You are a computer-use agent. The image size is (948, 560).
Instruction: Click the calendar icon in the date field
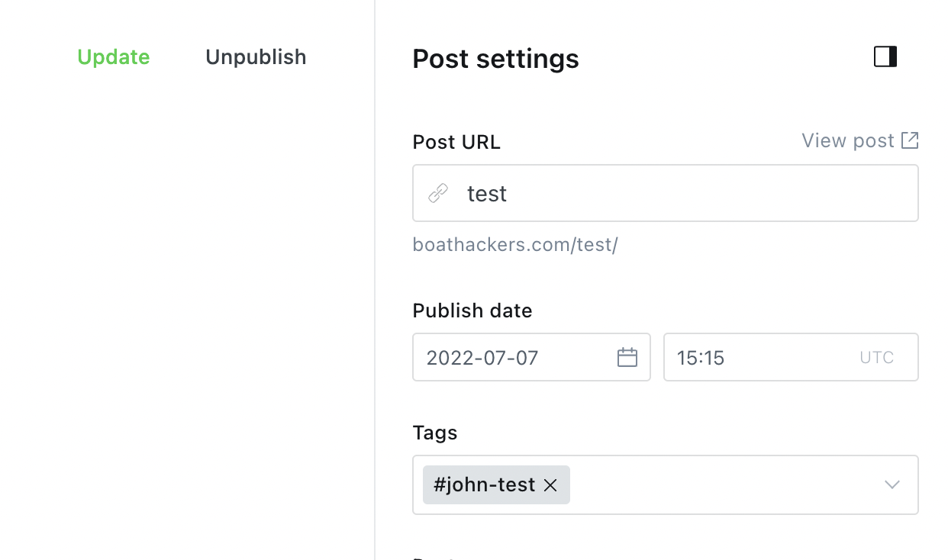click(x=627, y=356)
